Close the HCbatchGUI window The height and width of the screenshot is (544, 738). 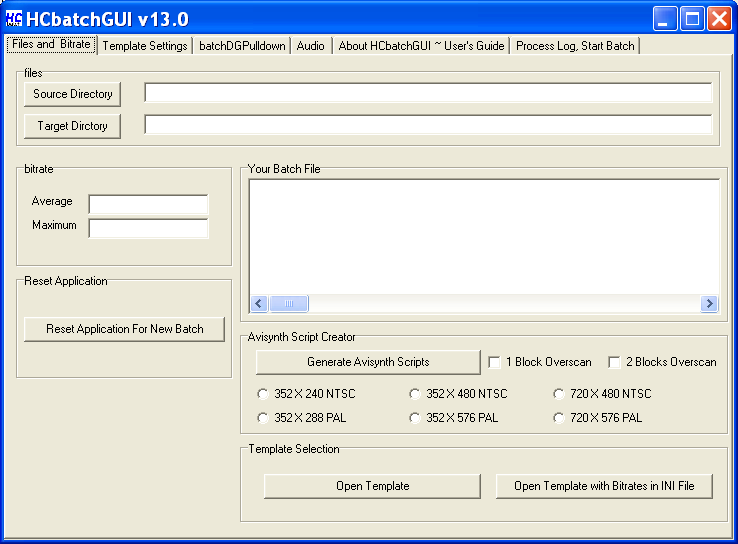(720, 19)
